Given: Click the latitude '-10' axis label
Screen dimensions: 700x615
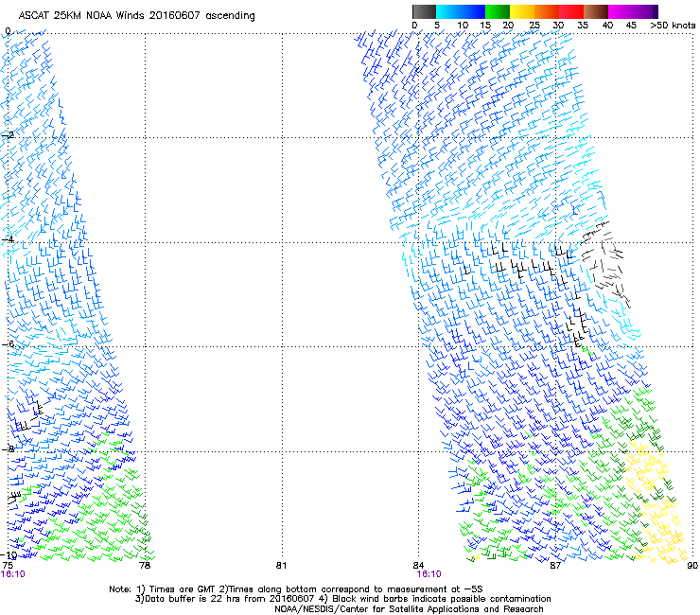Looking at the screenshot, I should click(9, 554).
